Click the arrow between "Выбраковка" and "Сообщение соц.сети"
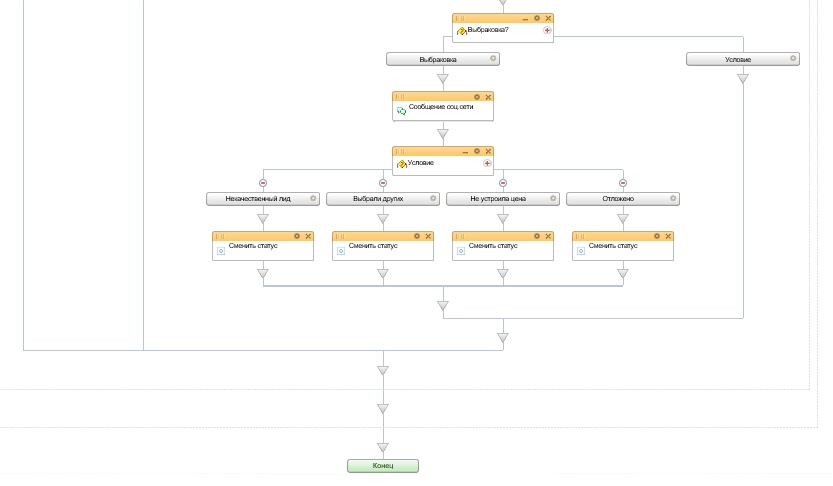Image resolution: width=833 pixels, height=486 pixels. coord(443,80)
